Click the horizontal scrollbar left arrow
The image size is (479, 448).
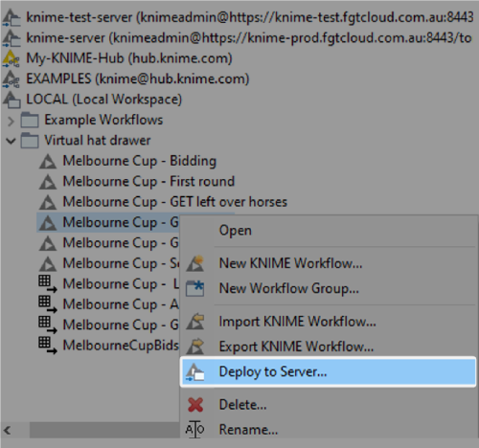pos(8,430)
